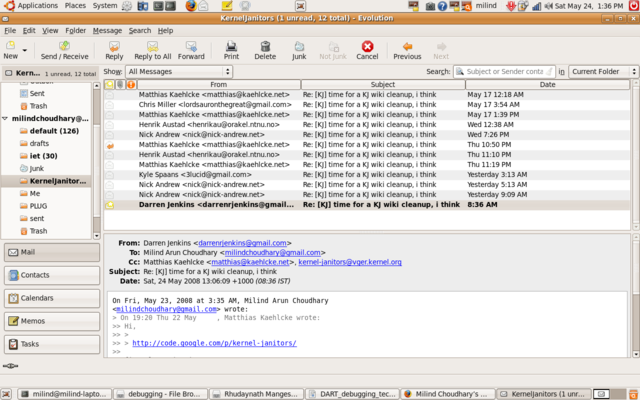The width and height of the screenshot is (640, 400).
Task: Cancel the current mail operation
Action: [x=367, y=50]
